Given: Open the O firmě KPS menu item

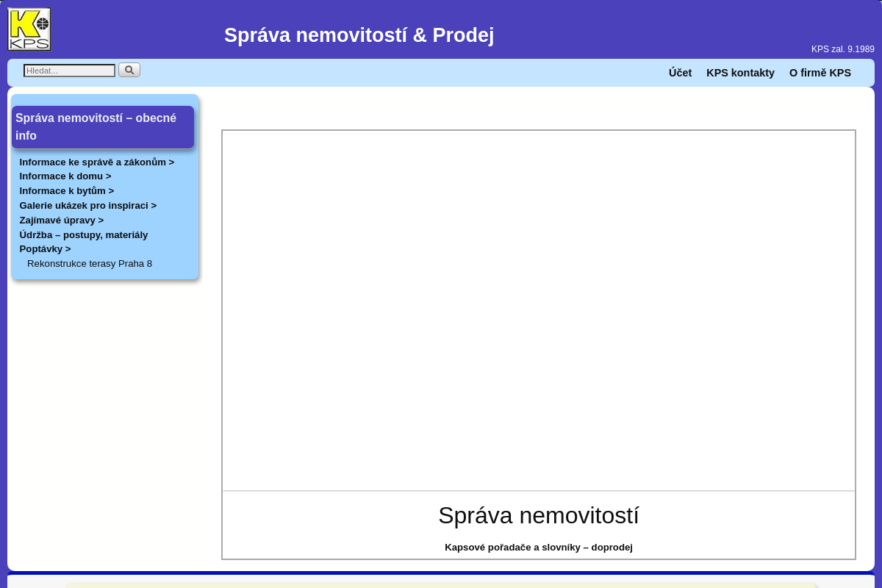Looking at the screenshot, I should coord(820,73).
